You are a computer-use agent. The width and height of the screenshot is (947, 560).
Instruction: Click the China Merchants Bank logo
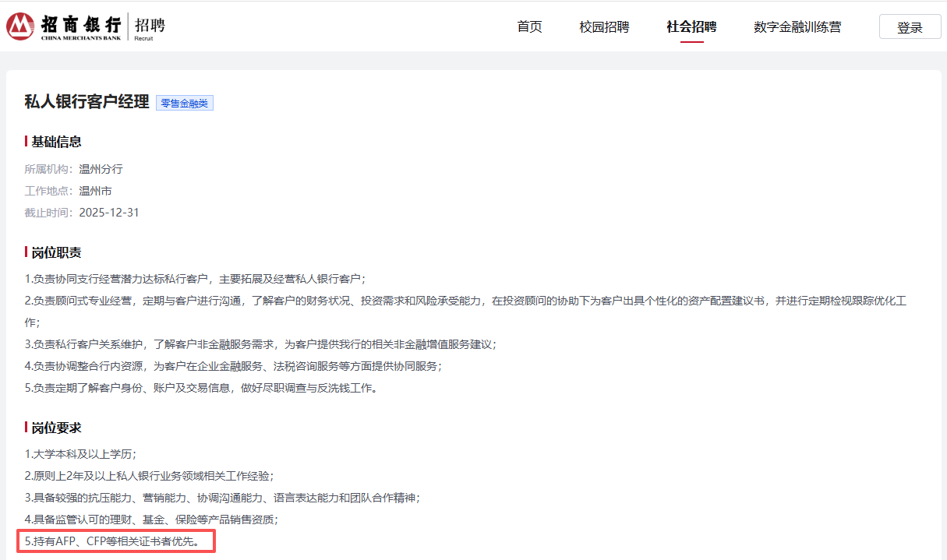[64, 26]
